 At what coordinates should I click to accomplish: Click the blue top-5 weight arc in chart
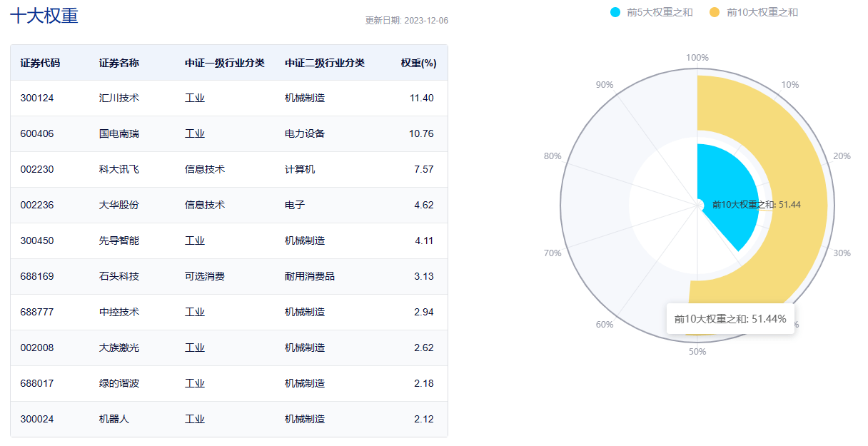pyautogui.click(x=725, y=189)
